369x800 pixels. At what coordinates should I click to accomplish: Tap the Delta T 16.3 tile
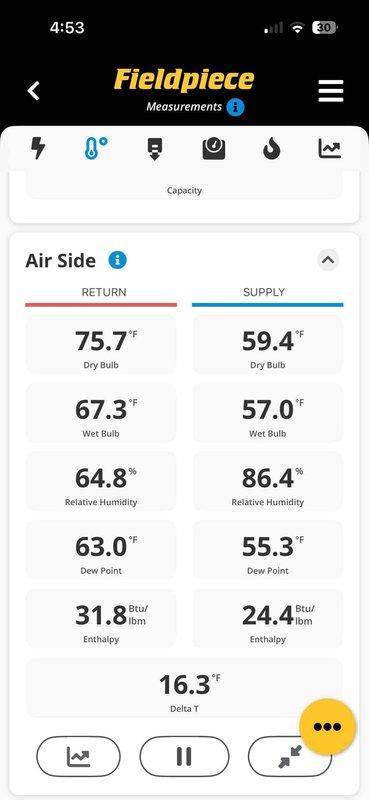(x=184, y=688)
